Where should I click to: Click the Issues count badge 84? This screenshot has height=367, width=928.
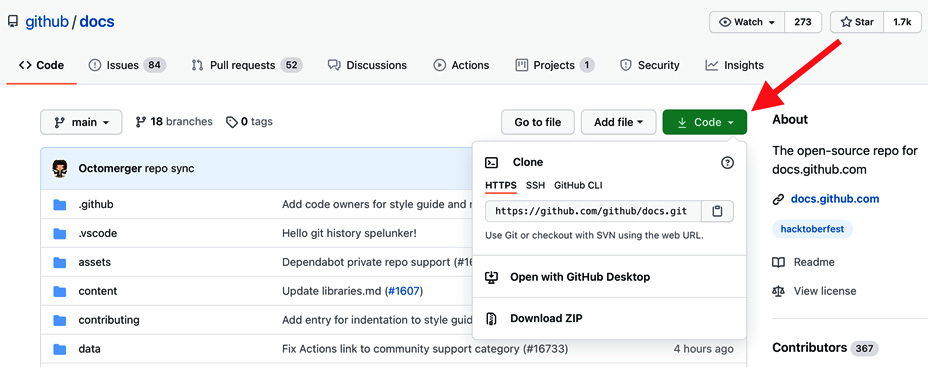154,65
